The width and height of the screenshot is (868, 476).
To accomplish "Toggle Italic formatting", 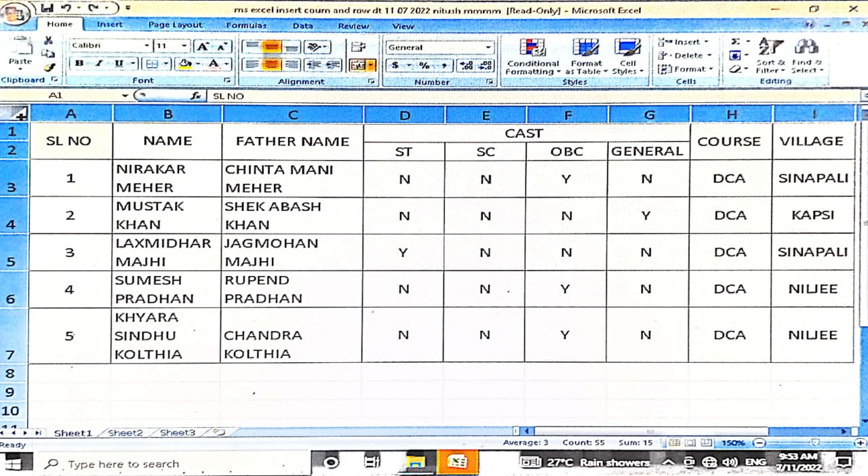I will point(99,64).
